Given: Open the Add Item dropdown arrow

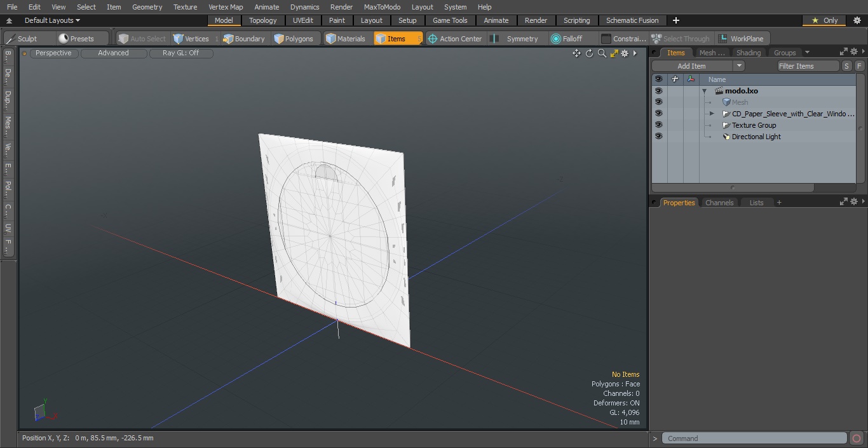Looking at the screenshot, I should click(739, 66).
